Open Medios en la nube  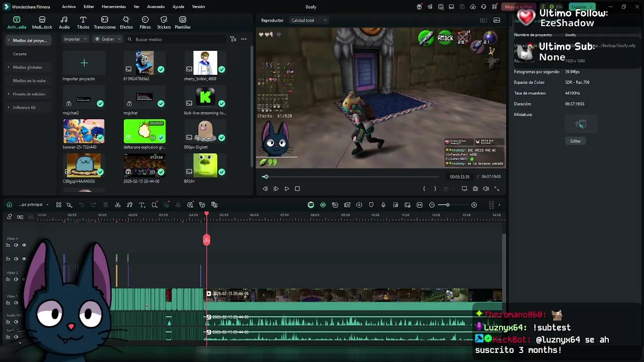click(29, 80)
